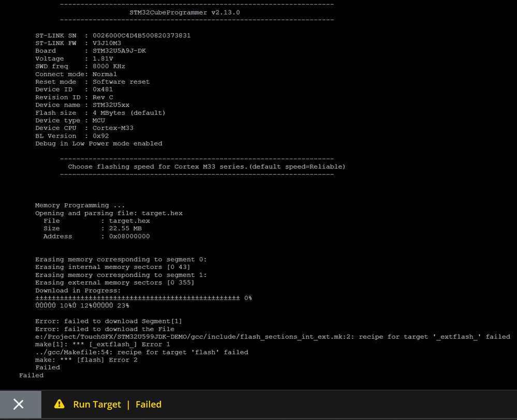The image size is (517, 420).
Task: Click the Flash size '4 MBytes (default)' line
Action: tap(100, 113)
